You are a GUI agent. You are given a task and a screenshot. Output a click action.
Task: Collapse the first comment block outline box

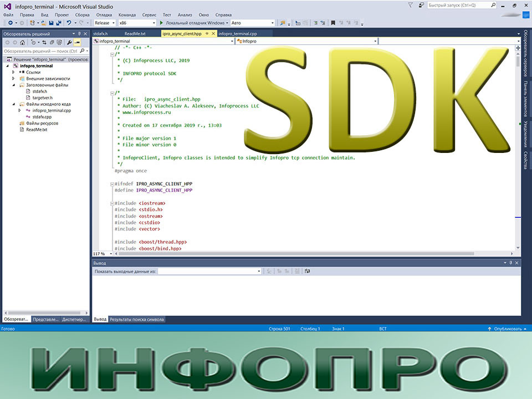pos(112,54)
